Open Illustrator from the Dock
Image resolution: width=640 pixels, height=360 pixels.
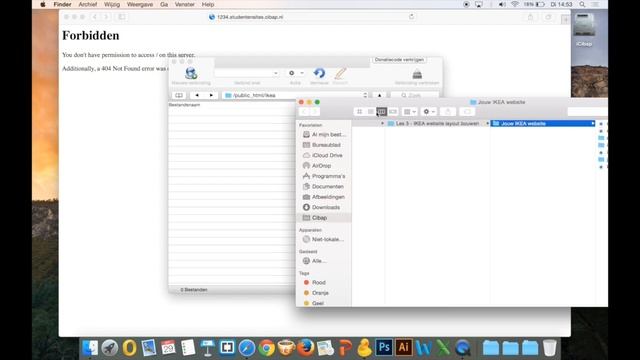pos(403,347)
